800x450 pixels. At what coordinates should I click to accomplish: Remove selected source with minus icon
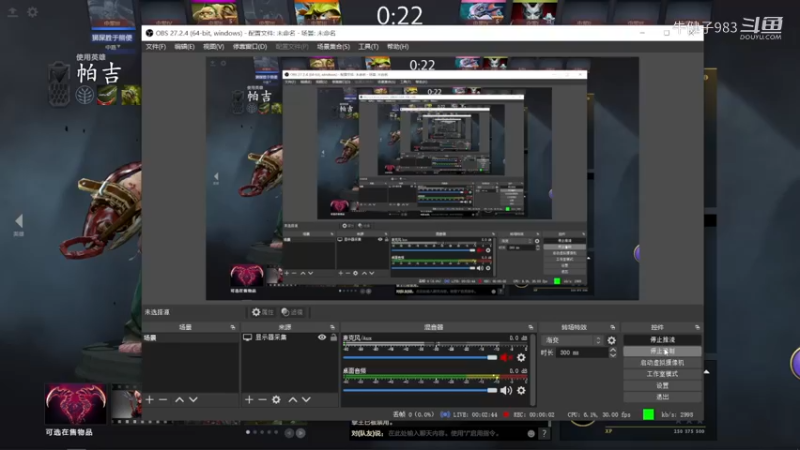[x=262, y=399]
